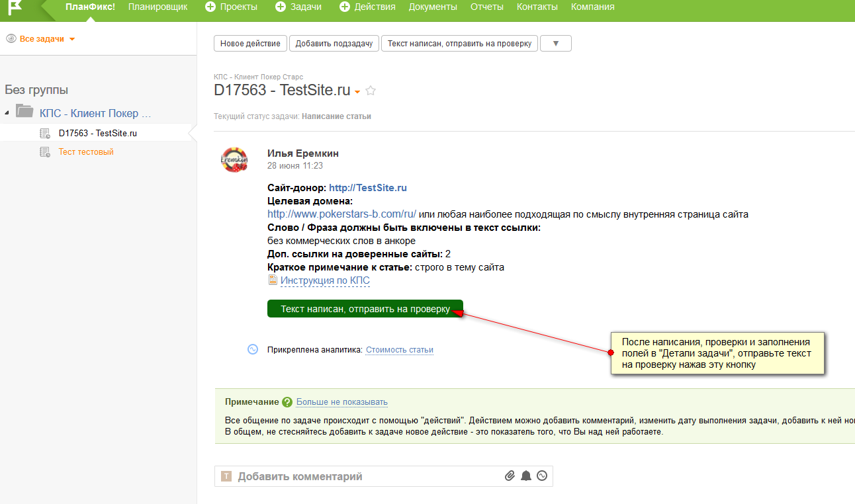This screenshot has height=504, width=855.
Task: Click the task icon beside D17563 - TestSite.ru in sidebar
Action: (x=45, y=134)
